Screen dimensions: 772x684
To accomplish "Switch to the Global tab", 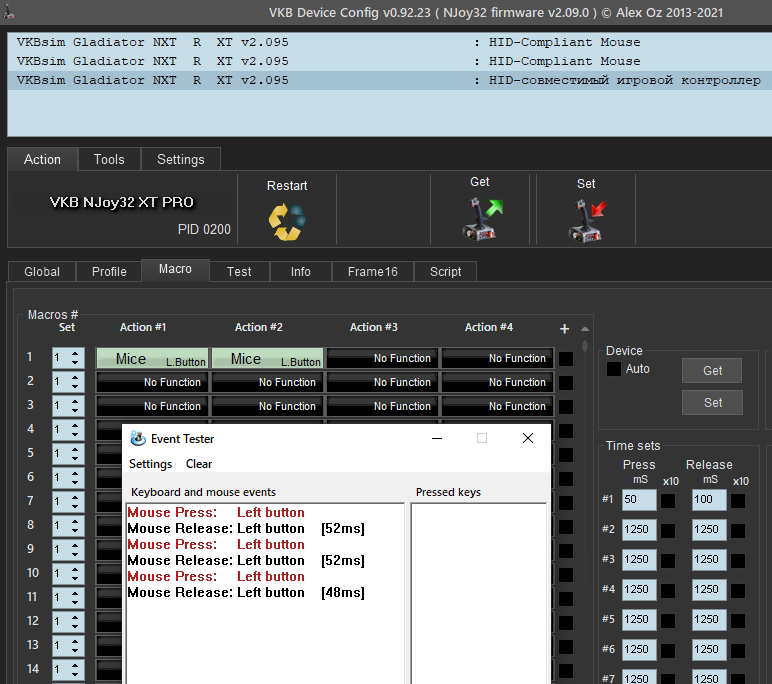I will [x=42, y=271].
